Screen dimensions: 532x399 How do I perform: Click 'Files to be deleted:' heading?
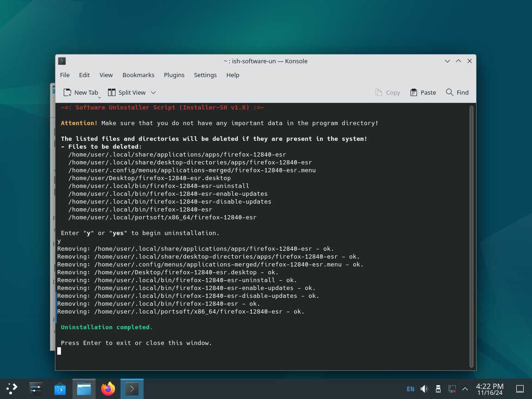coord(102,146)
